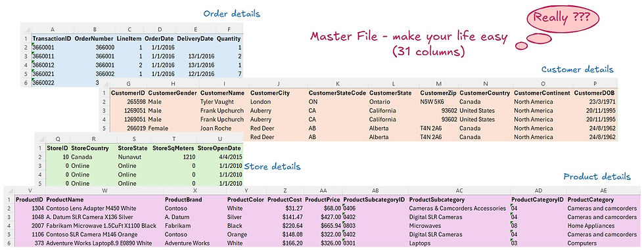Select column F header above Quantity

pos(229,29)
